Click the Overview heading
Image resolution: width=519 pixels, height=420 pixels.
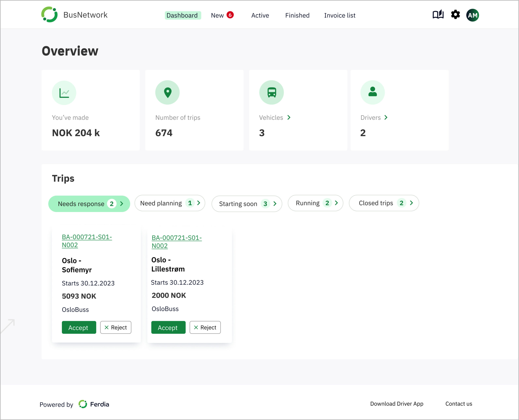click(x=70, y=51)
